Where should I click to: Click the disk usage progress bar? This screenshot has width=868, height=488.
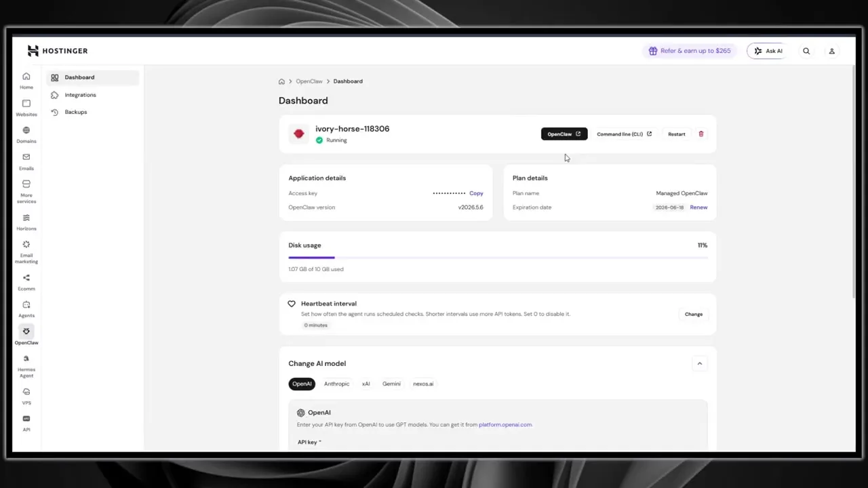click(x=498, y=258)
